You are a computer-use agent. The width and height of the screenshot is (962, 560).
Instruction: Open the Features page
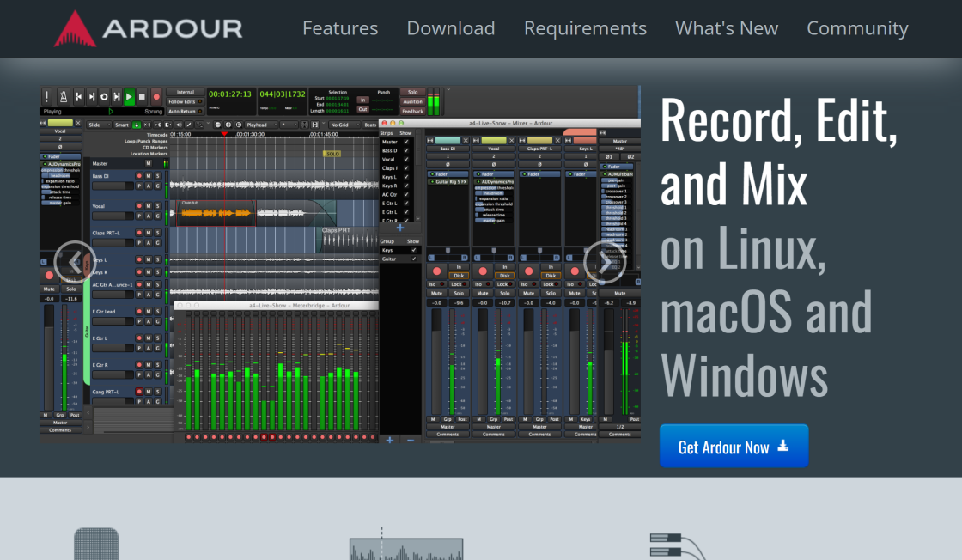(x=340, y=27)
